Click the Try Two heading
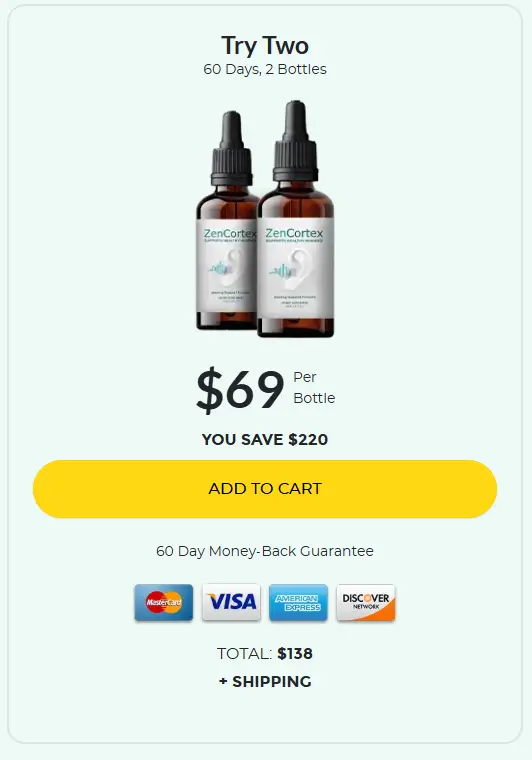Screen dimensions: 532x760 [265, 46]
